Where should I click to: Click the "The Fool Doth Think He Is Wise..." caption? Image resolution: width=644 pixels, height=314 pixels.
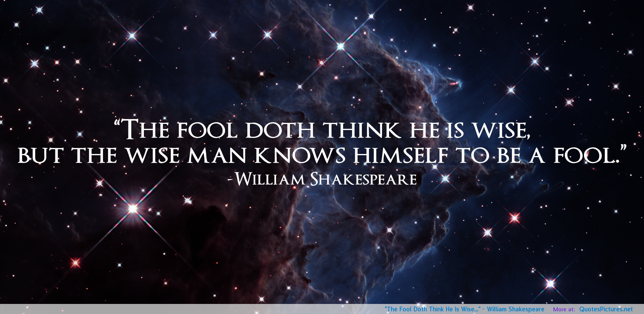coord(432,309)
